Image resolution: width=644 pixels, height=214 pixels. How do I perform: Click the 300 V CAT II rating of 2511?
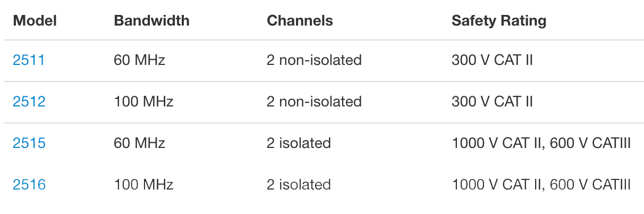(492, 60)
